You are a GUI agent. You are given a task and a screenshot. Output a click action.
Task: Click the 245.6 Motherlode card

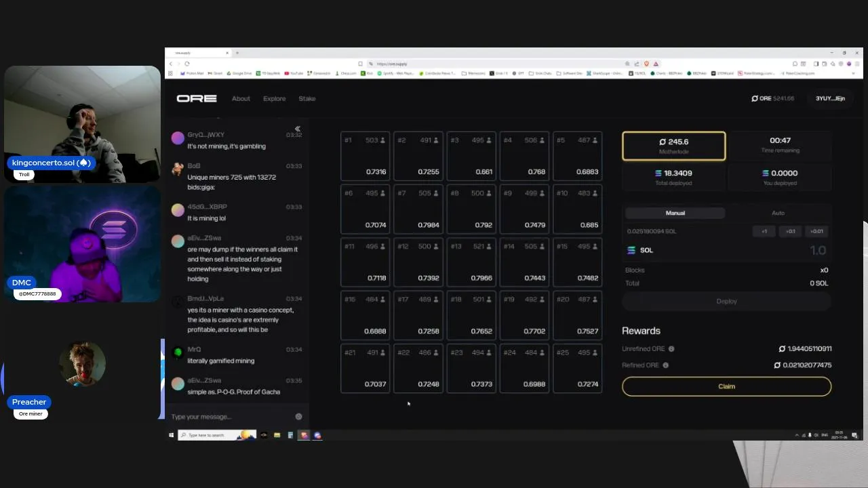pos(673,146)
